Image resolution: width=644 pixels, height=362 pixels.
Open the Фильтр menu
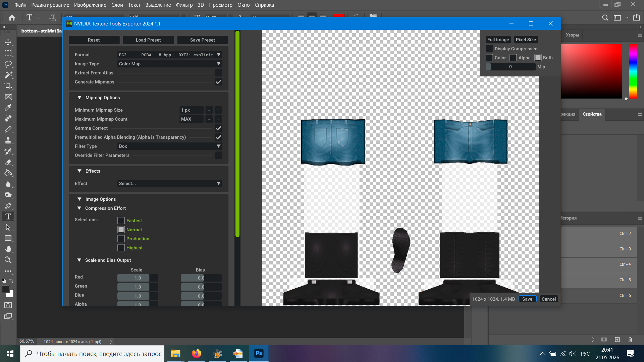(x=184, y=5)
